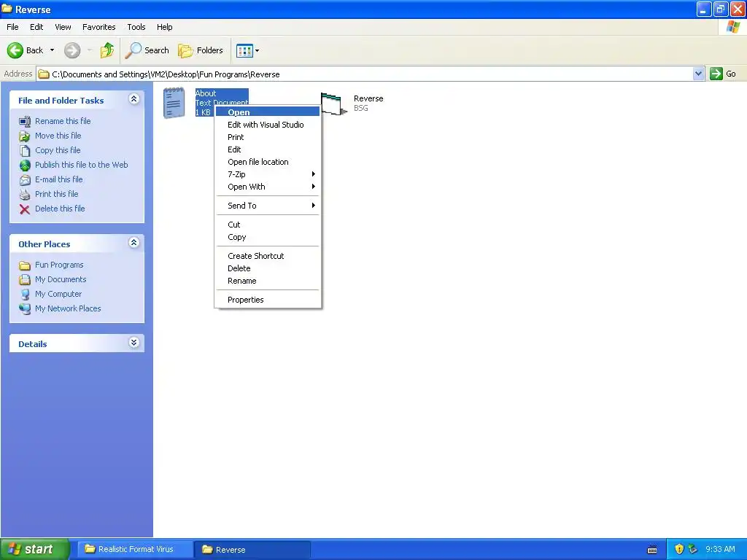747x560 pixels.
Task: Click the address bar folder icon
Action: [x=44, y=74]
